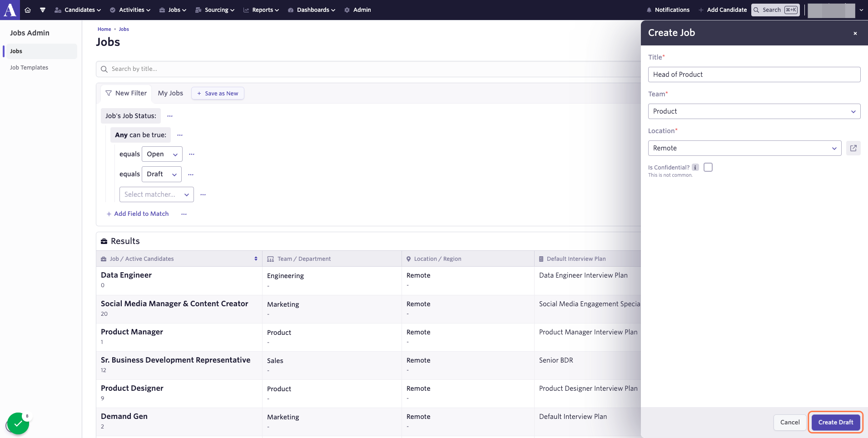Open the equals Open status dropdown
Screen dimensions: 868x438
point(162,154)
